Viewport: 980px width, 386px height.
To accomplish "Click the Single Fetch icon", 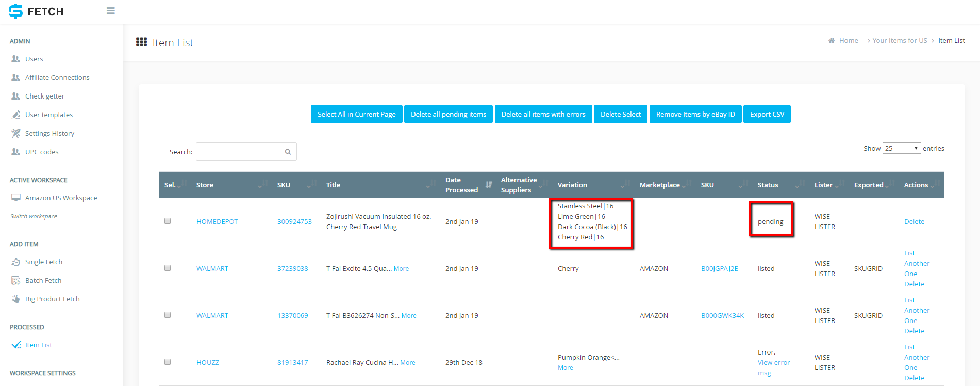I will point(16,262).
